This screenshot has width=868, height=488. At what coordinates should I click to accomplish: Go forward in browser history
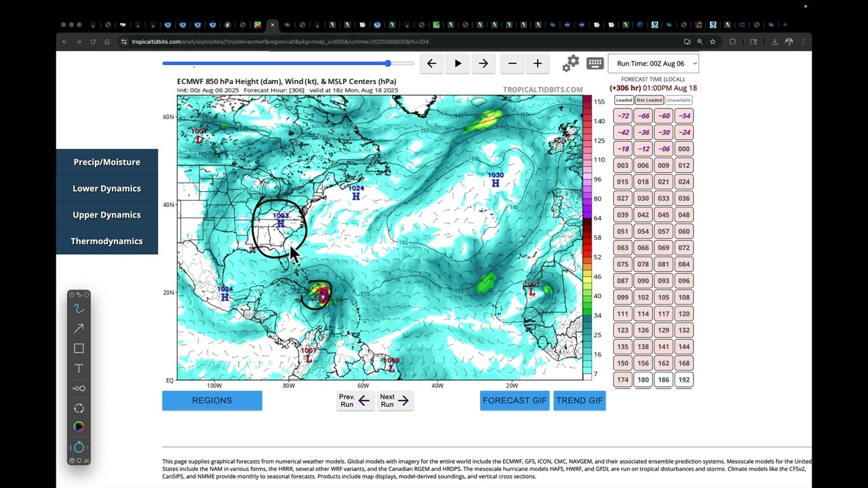point(79,42)
